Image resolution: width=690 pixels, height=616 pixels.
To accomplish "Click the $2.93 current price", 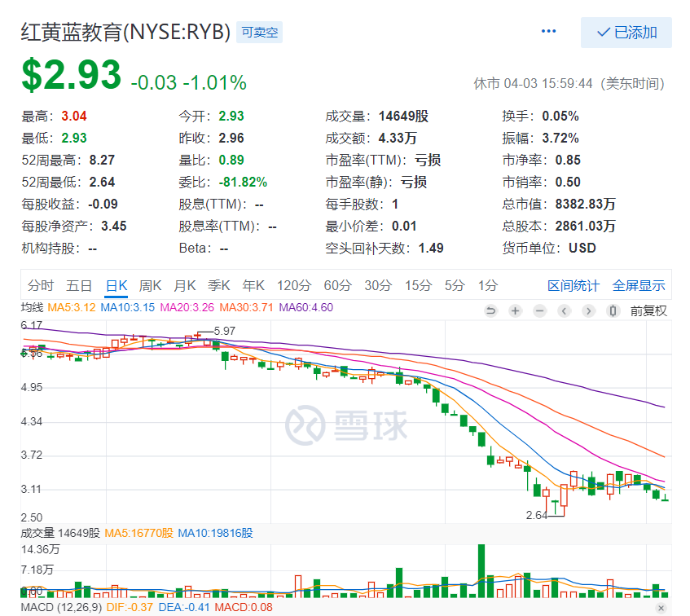I will tap(72, 75).
